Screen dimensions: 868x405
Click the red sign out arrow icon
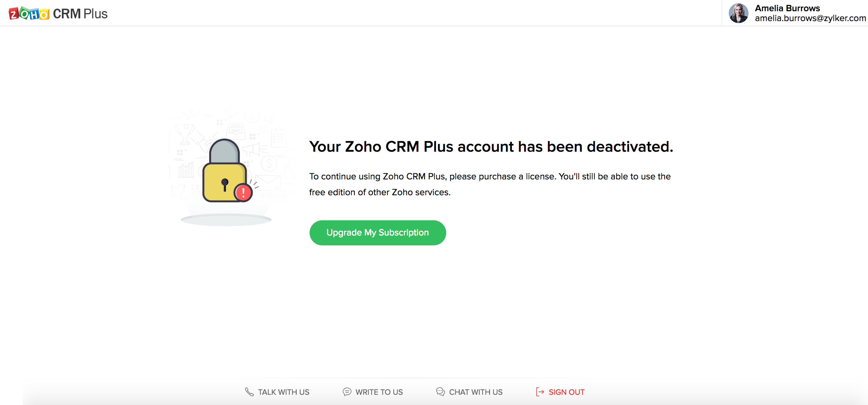click(540, 392)
